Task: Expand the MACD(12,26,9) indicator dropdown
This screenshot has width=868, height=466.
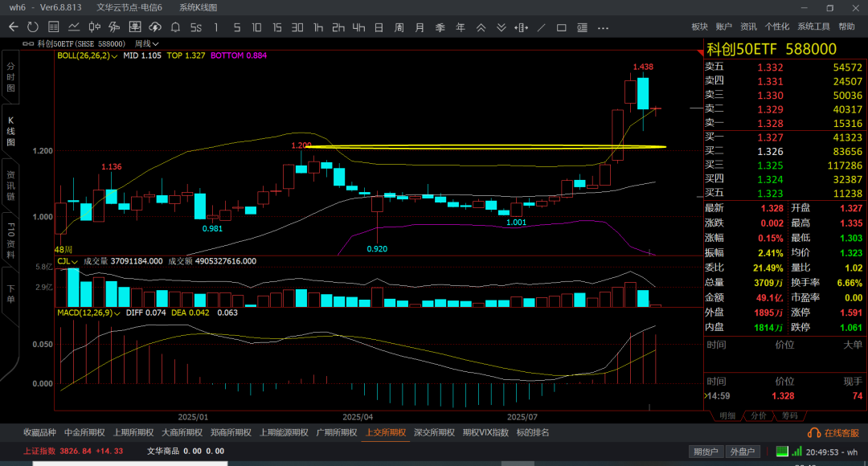Action: click(88, 313)
